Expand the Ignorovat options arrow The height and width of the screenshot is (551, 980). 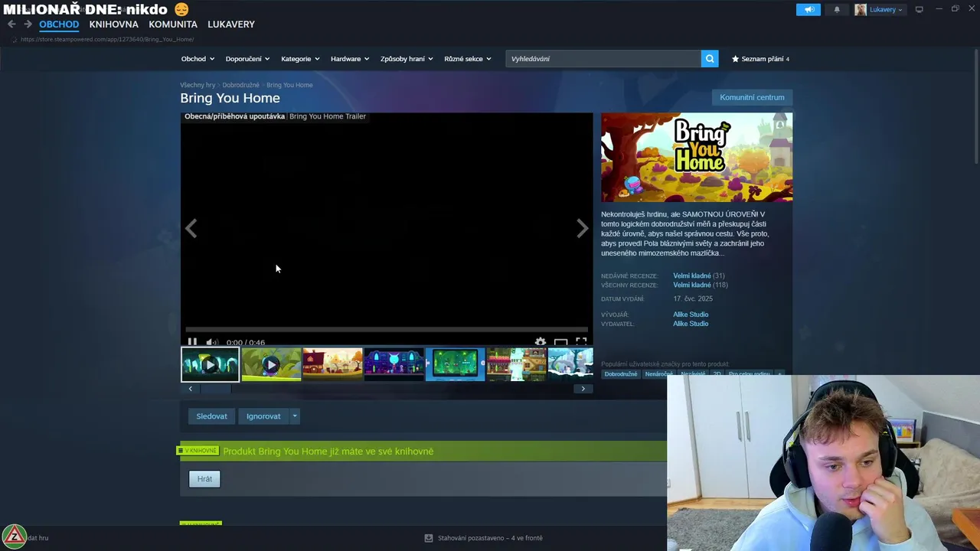point(295,416)
